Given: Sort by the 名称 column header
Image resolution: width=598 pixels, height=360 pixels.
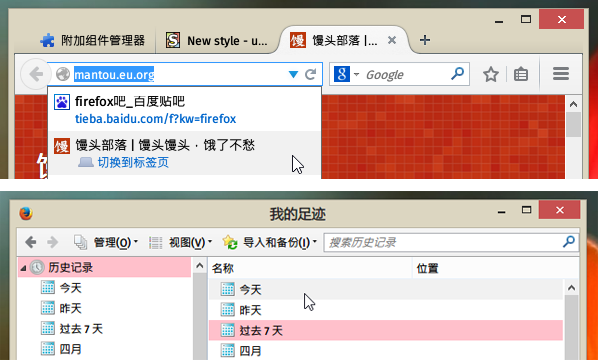Looking at the screenshot, I should 310,268.
